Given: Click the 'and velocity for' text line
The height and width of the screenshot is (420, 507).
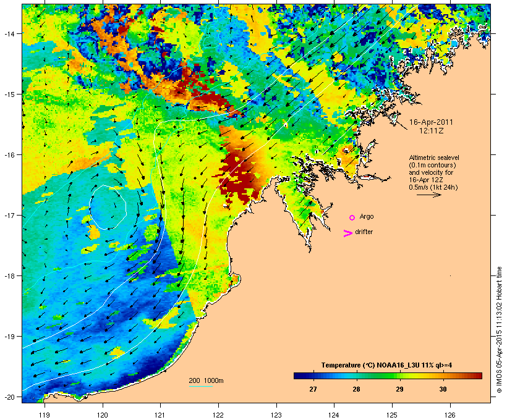Looking at the screenshot, I should (x=431, y=172).
